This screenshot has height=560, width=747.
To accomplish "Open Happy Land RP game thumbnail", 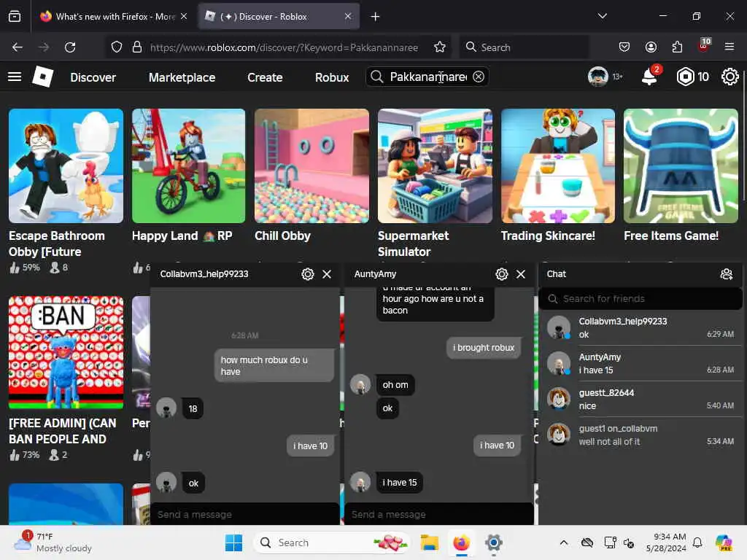I will tap(189, 166).
